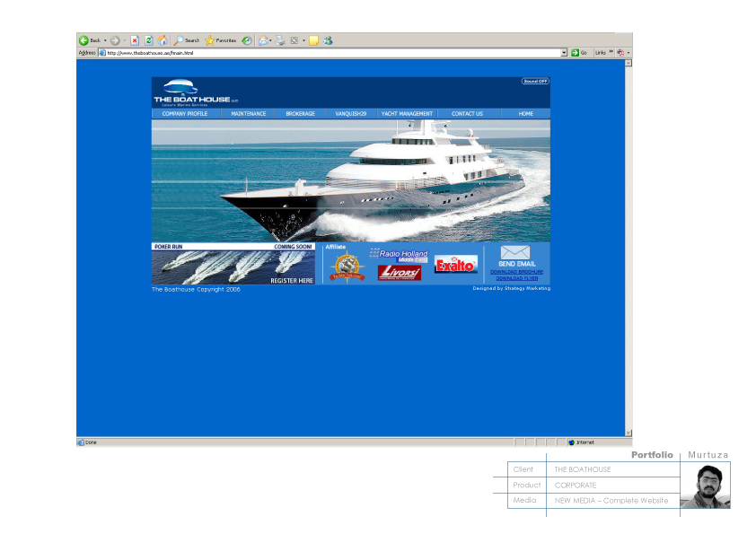756x534 pixels.
Task: Click the scrollbar down arrow
Action: tap(629, 433)
